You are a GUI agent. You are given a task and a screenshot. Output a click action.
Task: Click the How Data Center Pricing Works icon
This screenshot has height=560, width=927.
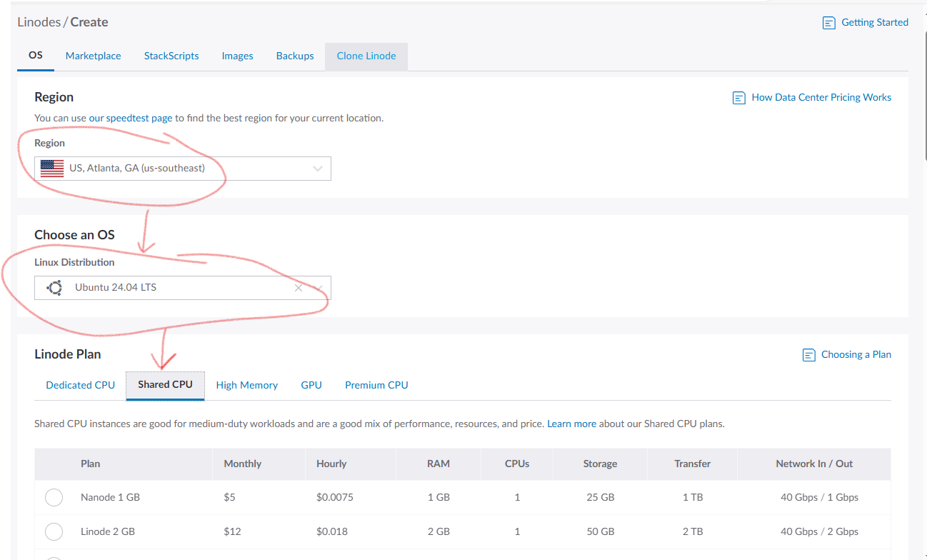pyautogui.click(x=739, y=98)
